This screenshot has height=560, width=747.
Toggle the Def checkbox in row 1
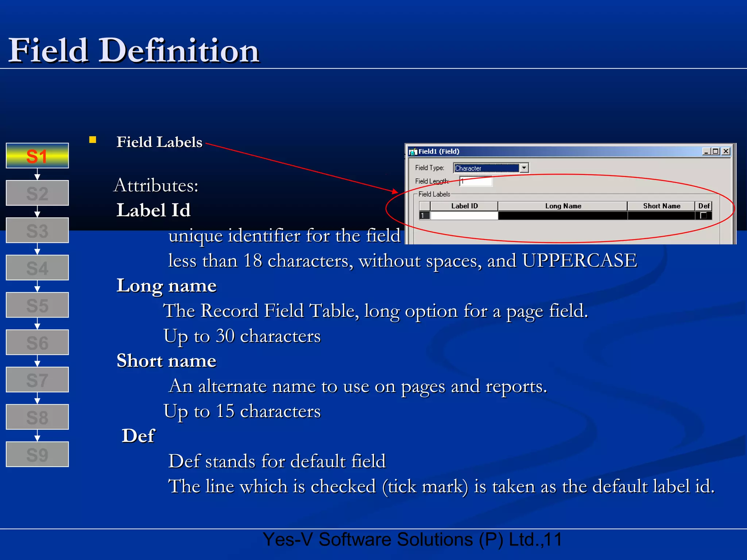pos(704,215)
